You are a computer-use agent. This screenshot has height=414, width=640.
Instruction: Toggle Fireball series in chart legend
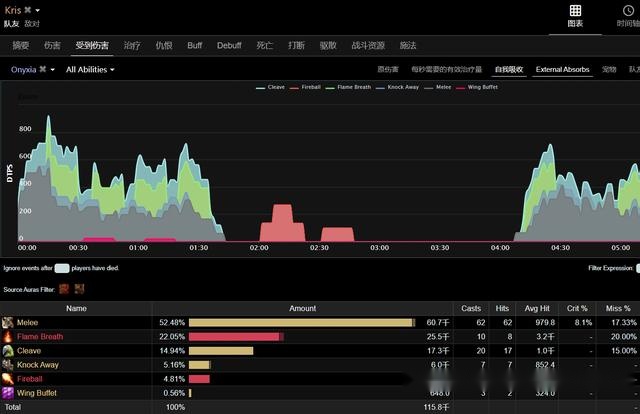tap(305, 87)
